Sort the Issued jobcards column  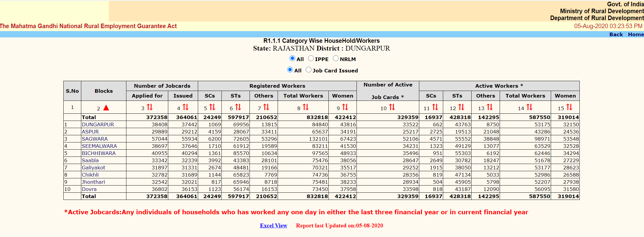(186, 107)
